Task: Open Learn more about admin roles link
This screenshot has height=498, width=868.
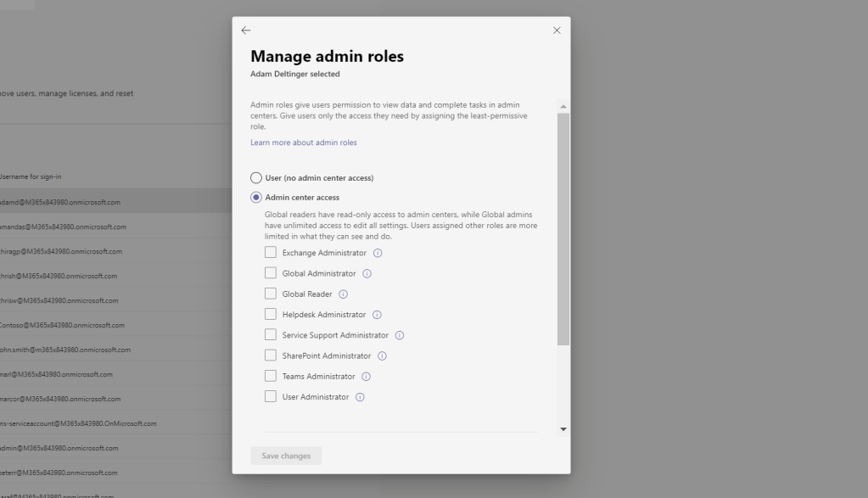Action: pyautogui.click(x=303, y=143)
